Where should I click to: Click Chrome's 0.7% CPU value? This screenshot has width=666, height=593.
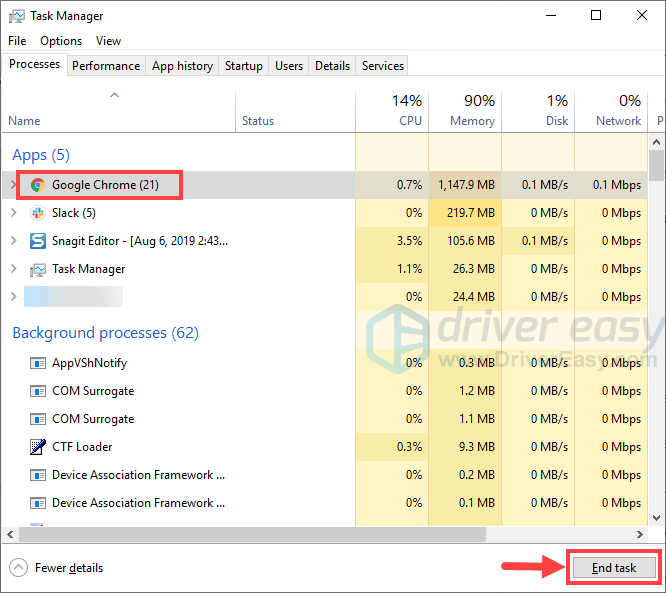[409, 185]
